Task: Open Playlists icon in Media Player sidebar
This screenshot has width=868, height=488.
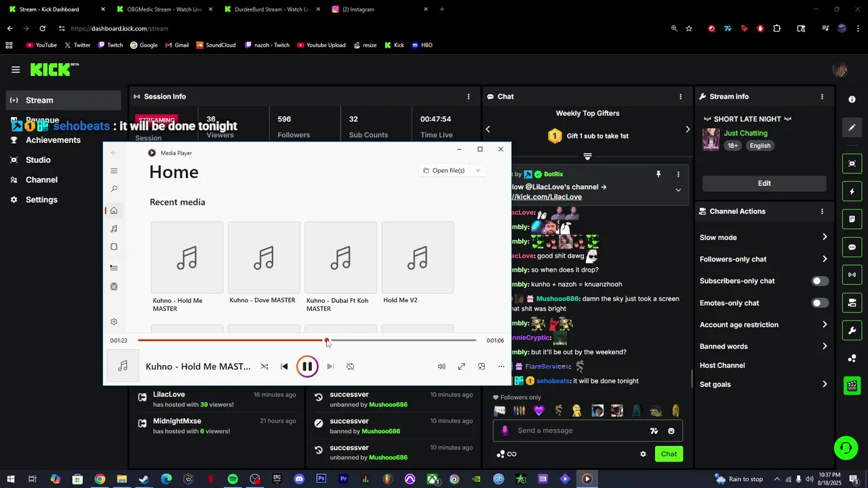Action: tap(114, 287)
